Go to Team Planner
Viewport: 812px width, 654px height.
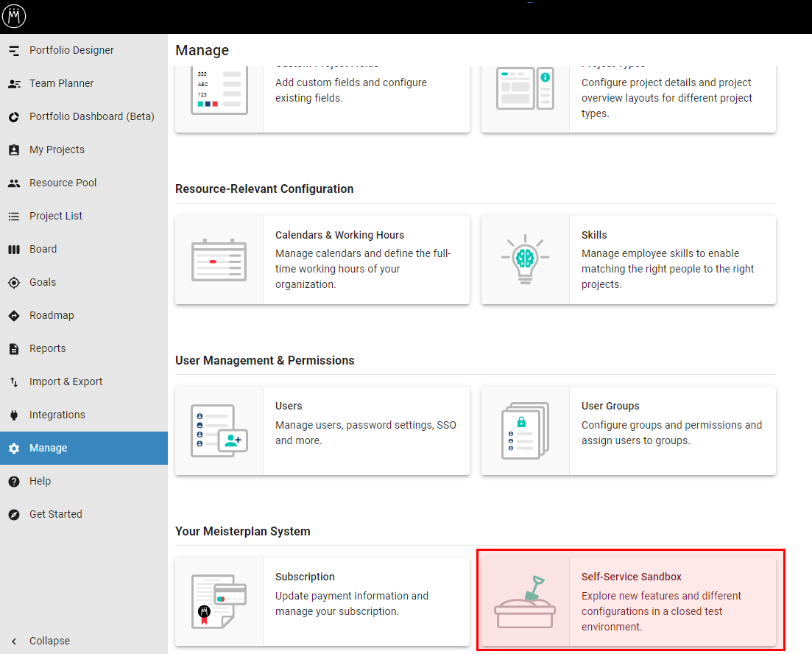tap(84, 83)
